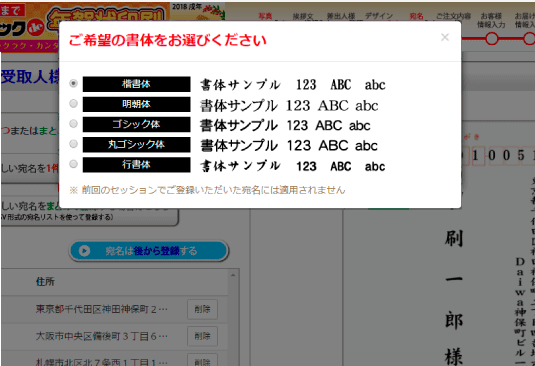Click the 挨拶文 step in progress bar

coord(303,16)
